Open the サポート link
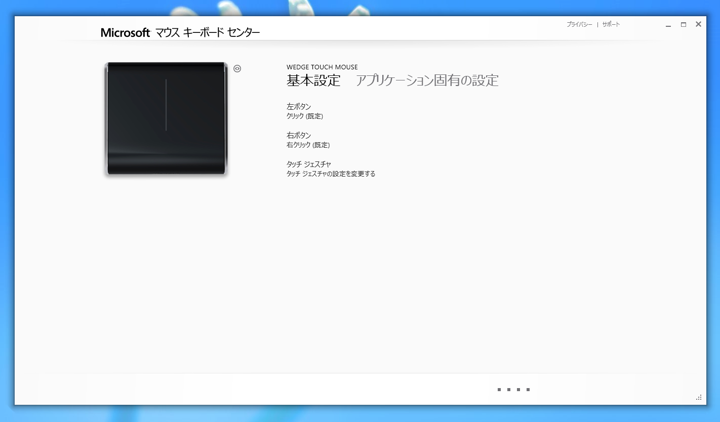The width and height of the screenshot is (720, 422). click(x=611, y=24)
